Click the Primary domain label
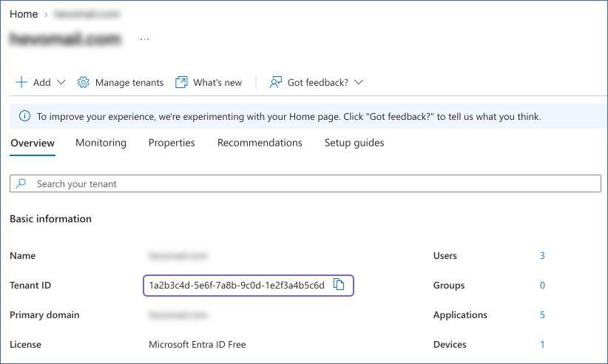 (x=44, y=314)
